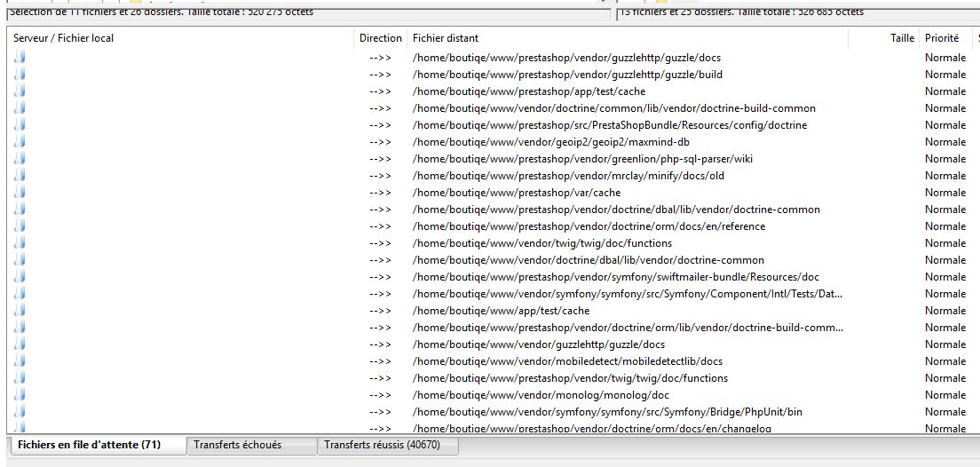Select path /home/boutiqe/www/app/test/cache

[x=502, y=311]
